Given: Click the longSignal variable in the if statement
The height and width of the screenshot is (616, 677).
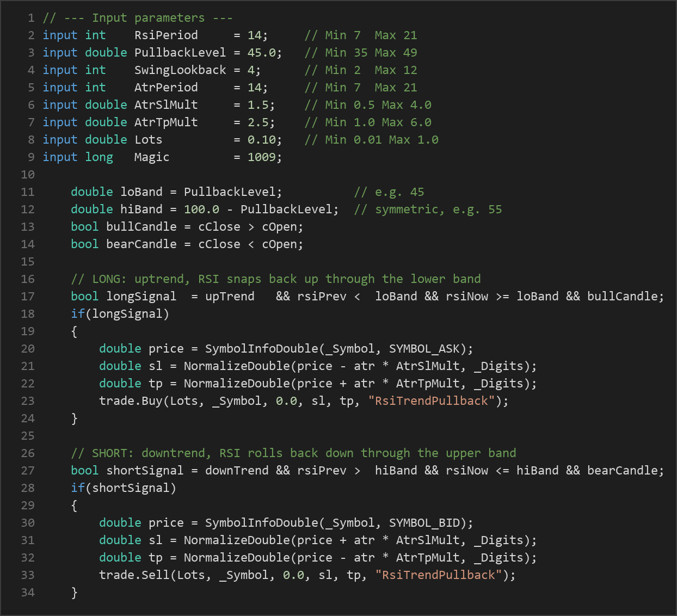Looking at the screenshot, I should coord(127,313).
